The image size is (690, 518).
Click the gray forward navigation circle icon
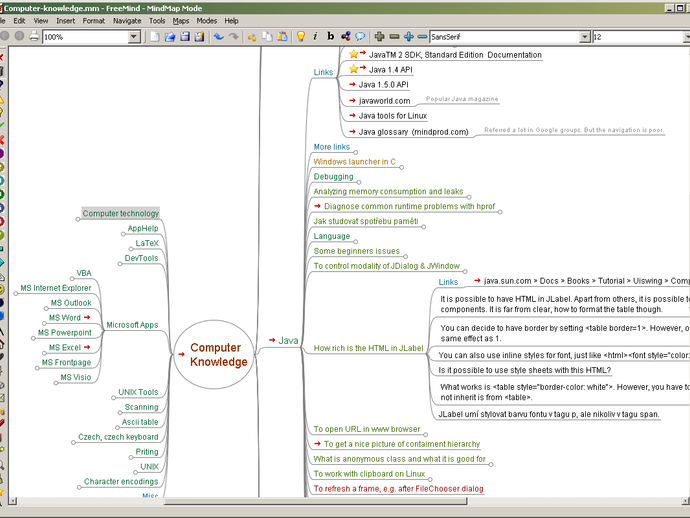19,36
